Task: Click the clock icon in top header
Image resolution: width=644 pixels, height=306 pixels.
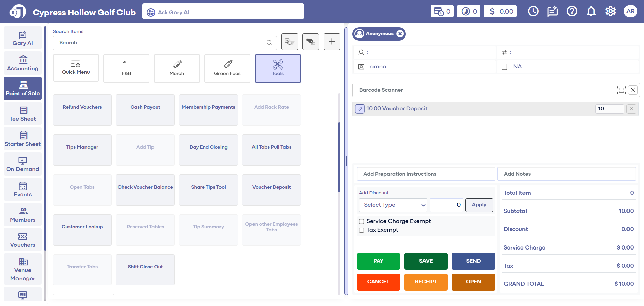Action: pos(533,11)
